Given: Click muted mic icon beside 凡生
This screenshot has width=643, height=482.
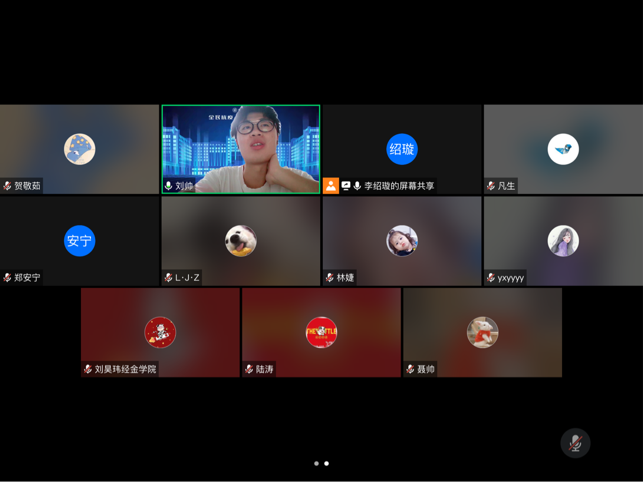Looking at the screenshot, I should pos(491,186).
